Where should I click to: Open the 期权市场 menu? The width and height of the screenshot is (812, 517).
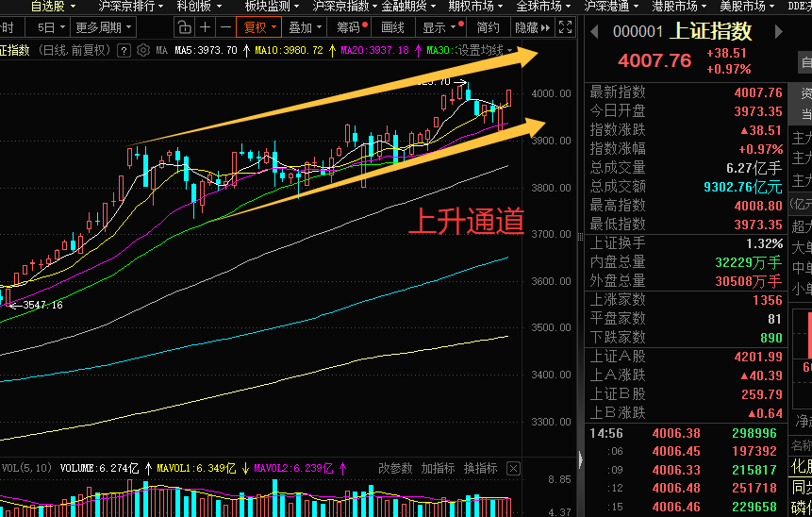(475, 7)
